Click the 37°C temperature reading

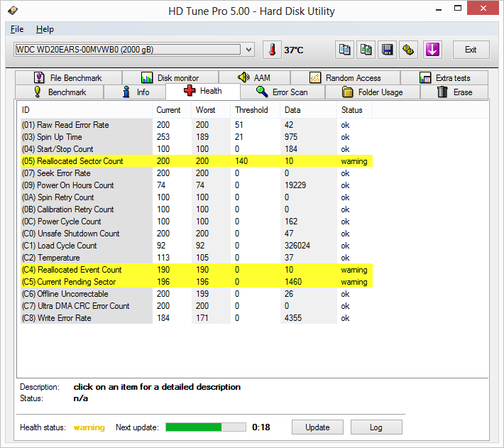pyautogui.click(x=293, y=50)
